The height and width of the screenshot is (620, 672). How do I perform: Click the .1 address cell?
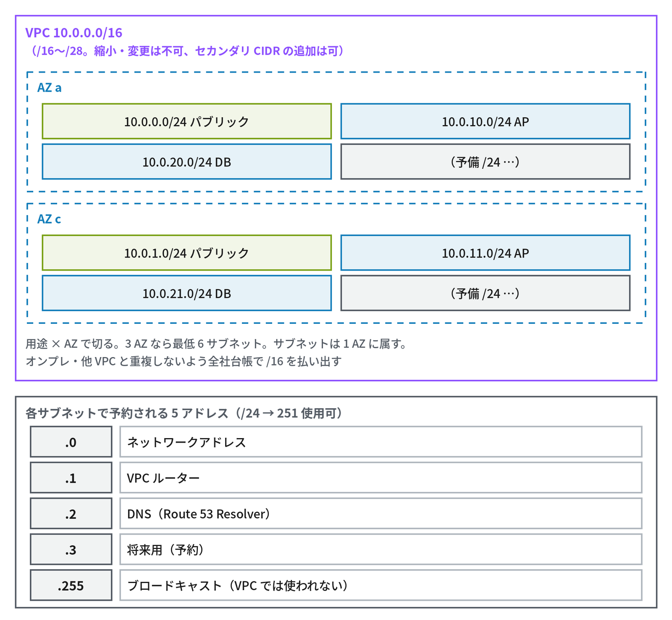(x=71, y=478)
